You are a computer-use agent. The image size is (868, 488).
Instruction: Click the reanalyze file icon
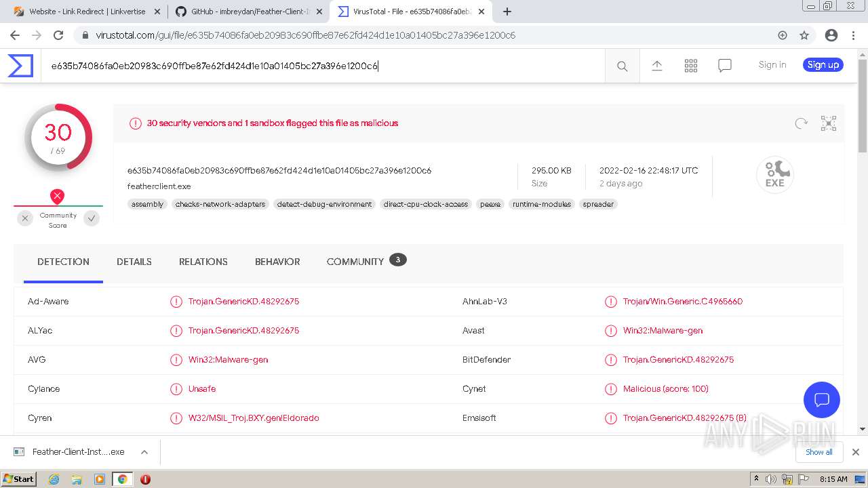(x=802, y=123)
